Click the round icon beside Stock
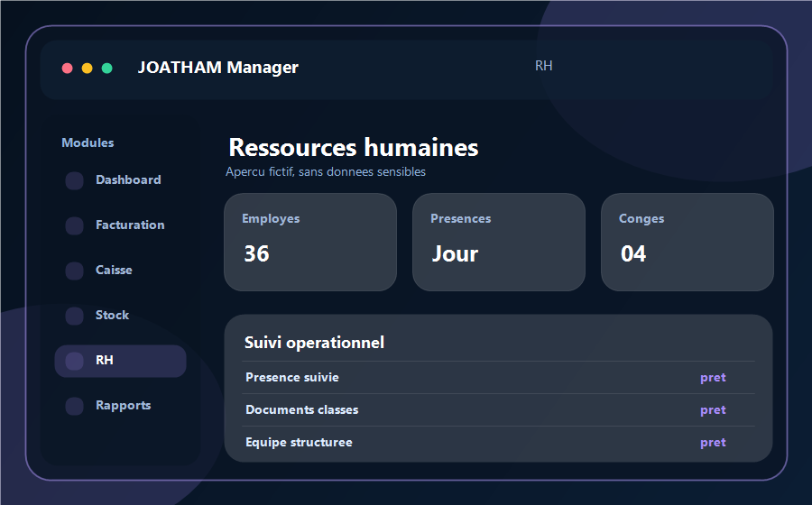 75,316
